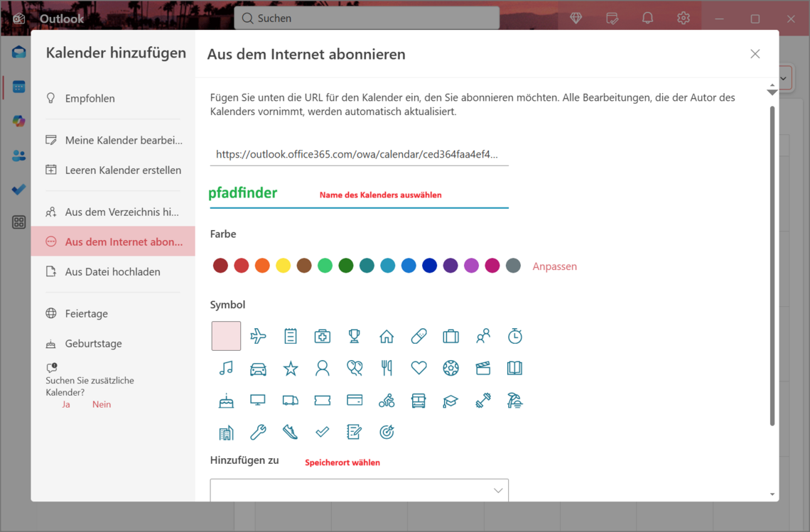This screenshot has height=532, width=810.
Task: Select the graduation cap symbol
Action: coord(450,401)
